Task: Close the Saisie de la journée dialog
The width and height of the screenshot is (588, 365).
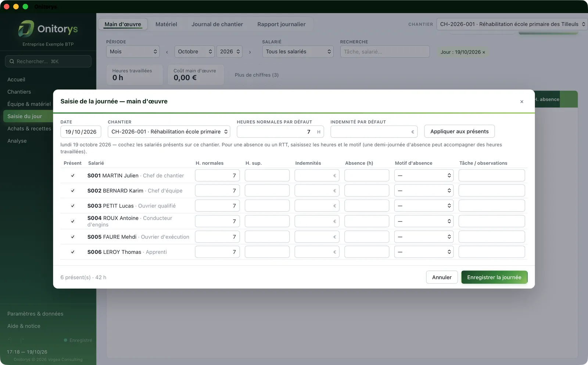Action: (x=521, y=102)
